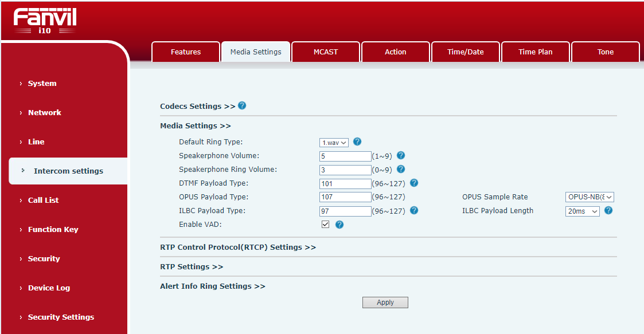Go to Function Key in sidebar
Screen dimensions: 644x334
[53, 230]
